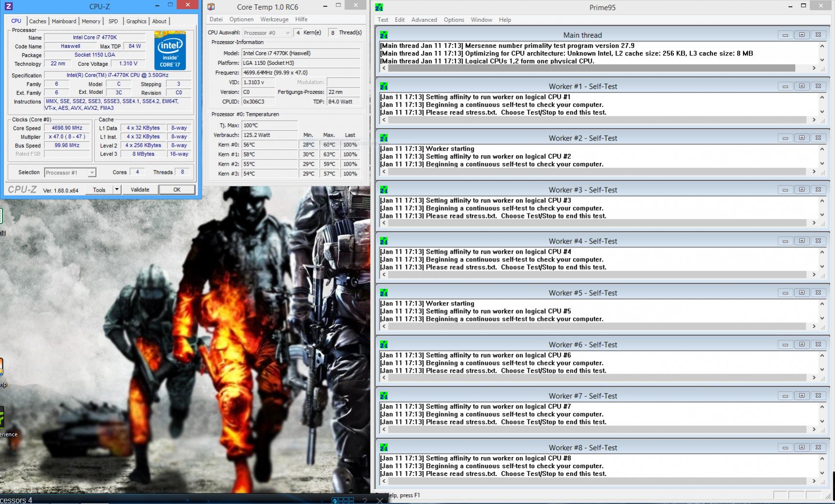
Task: Open the Graphics tab in CPU-Z
Action: (136, 21)
